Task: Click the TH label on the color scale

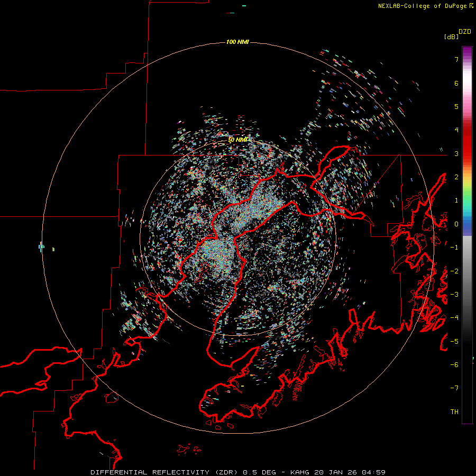Action: (454, 411)
